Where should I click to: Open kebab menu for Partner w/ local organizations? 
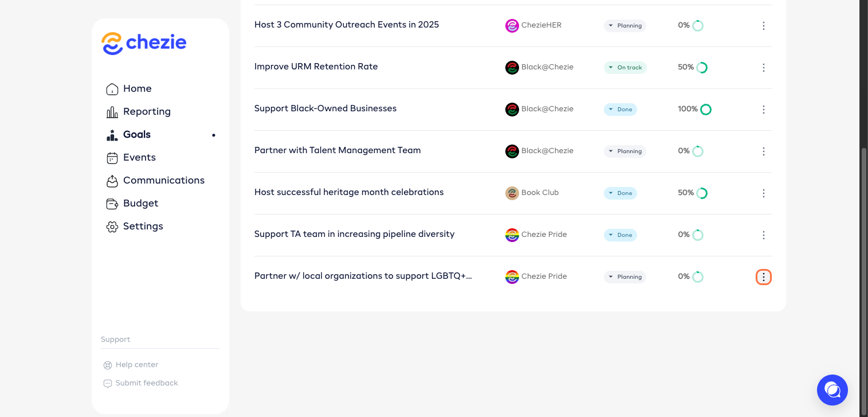click(763, 277)
